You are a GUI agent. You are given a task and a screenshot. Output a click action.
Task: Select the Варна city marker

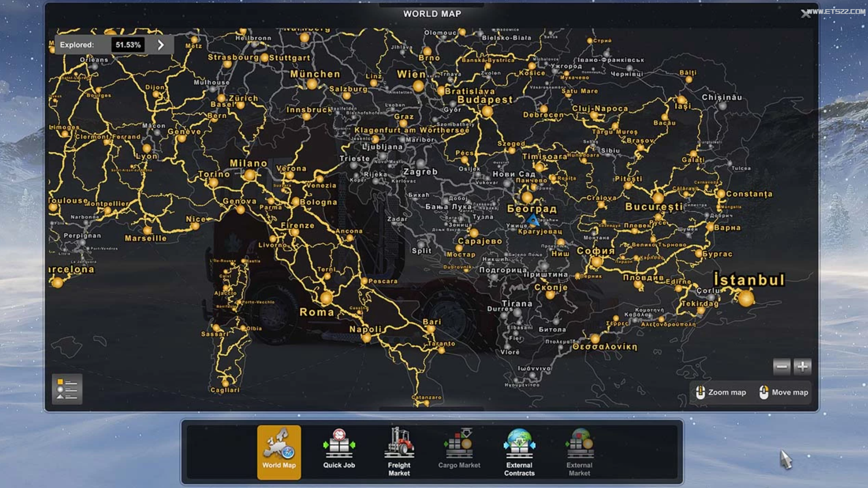coord(710,227)
